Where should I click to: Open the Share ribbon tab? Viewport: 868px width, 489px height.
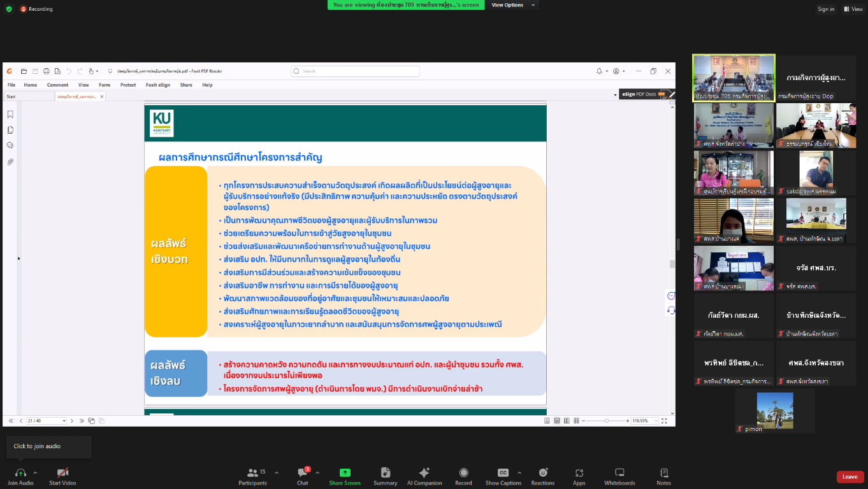(186, 85)
